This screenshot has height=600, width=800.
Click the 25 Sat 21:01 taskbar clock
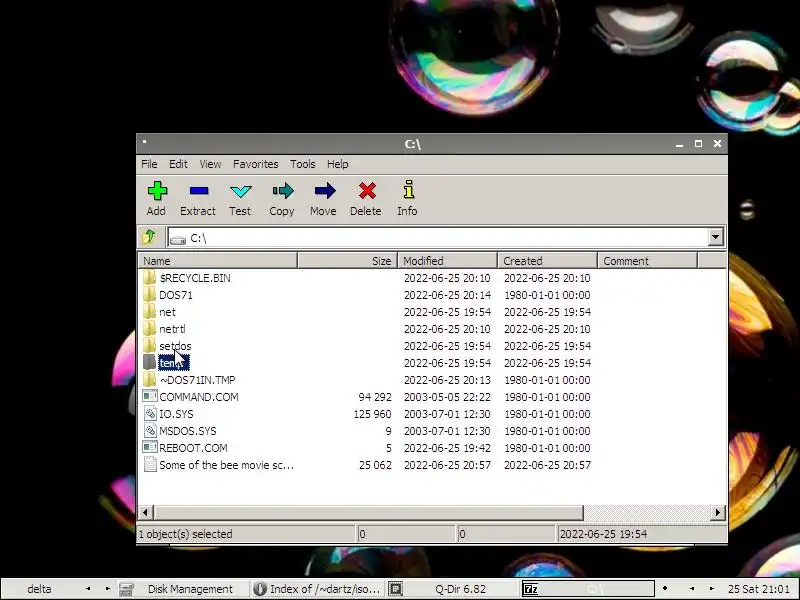[x=759, y=589]
